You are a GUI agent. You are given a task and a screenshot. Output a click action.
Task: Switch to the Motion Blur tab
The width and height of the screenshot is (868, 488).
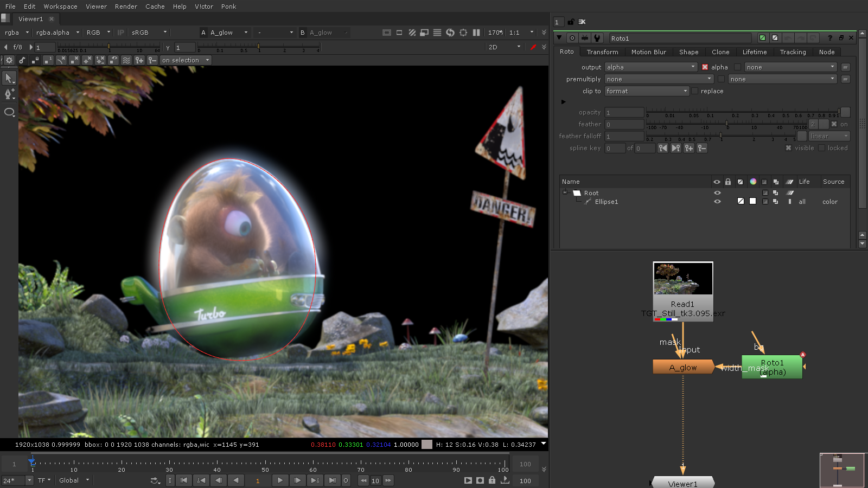[x=648, y=52]
